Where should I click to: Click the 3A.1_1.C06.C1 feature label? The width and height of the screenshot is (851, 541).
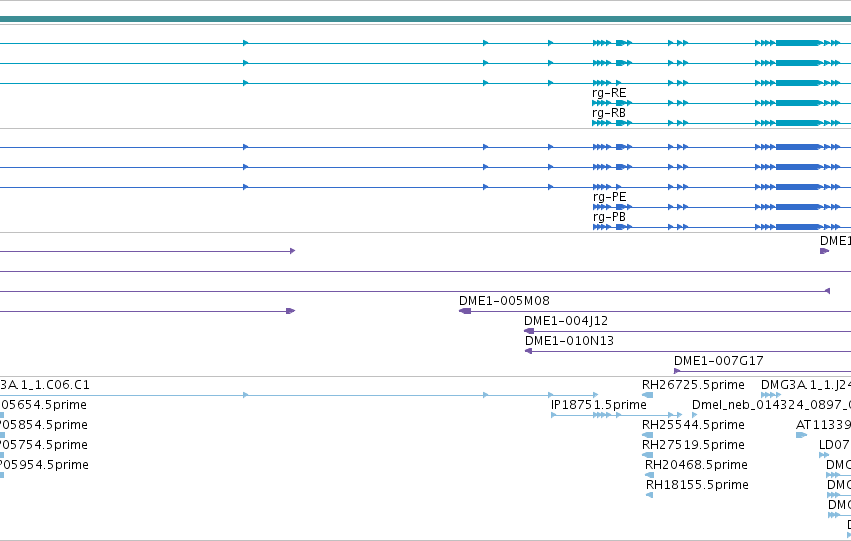45,385
